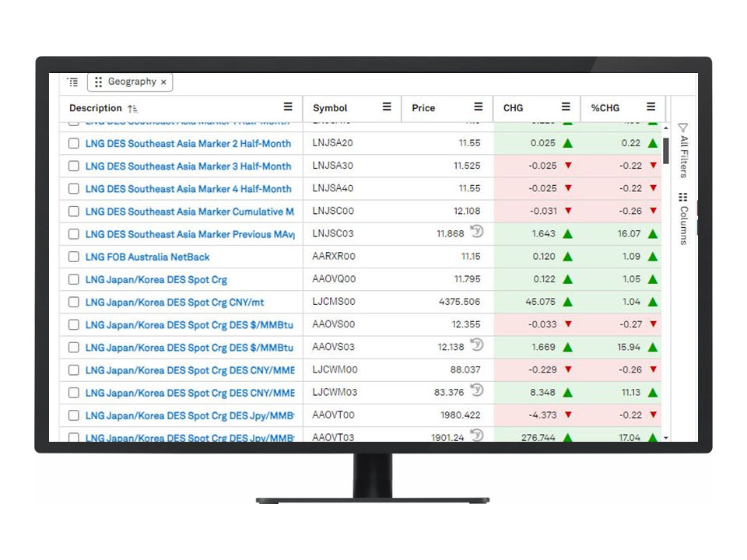Click the vertical scrollbar thumb

pyautogui.click(x=666, y=148)
